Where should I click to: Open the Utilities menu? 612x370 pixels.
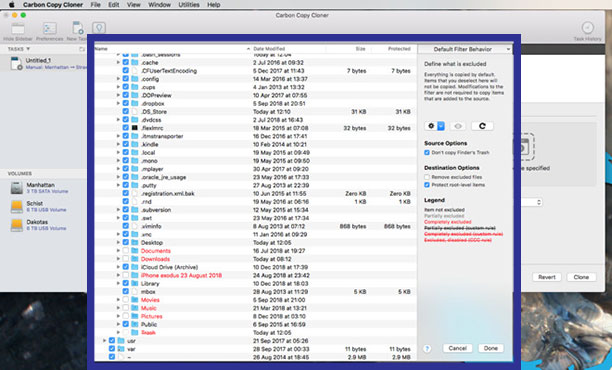pyautogui.click(x=189, y=5)
